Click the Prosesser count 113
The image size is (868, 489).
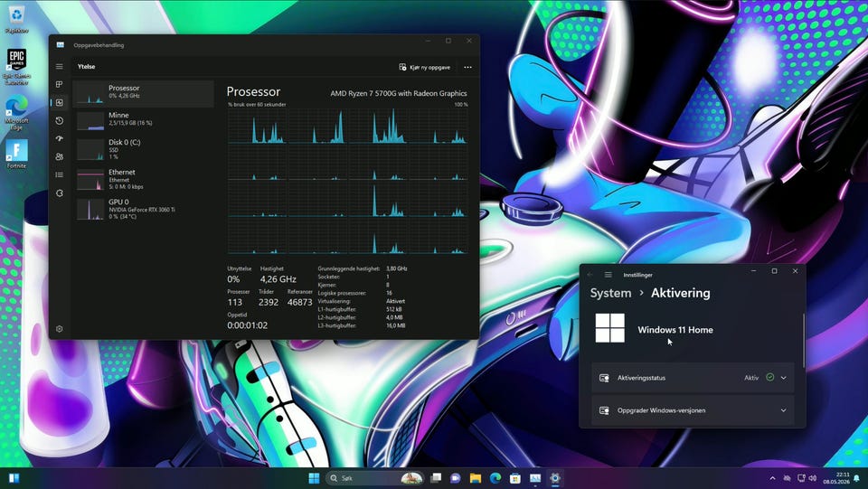(x=235, y=302)
